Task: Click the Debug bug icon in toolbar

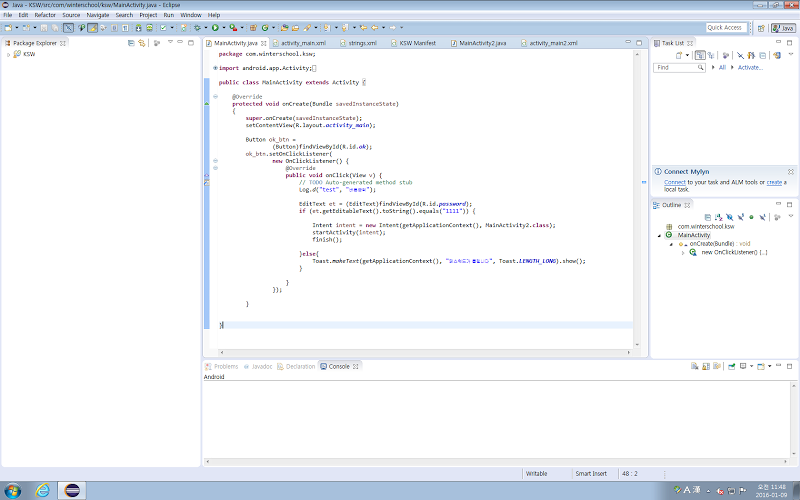Action: point(197,28)
